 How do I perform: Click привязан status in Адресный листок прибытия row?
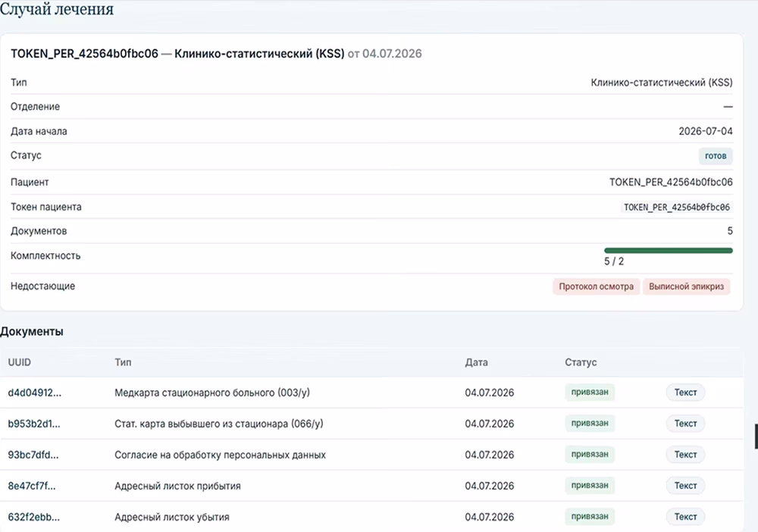pos(590,485)
